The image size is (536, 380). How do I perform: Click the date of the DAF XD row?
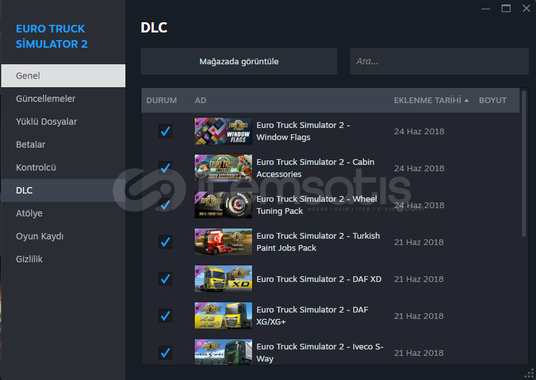[x=419, y=279]
